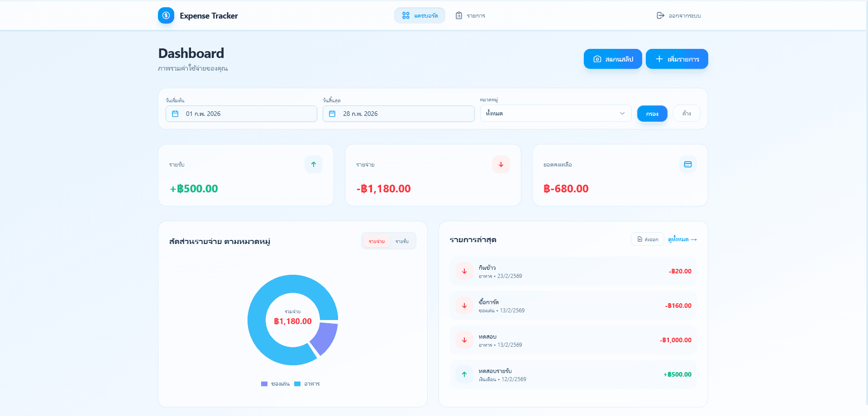Viewport: 868px width, 416px height.
Task: Open the scan slip camera icon
Action: (x=596, y=59)
